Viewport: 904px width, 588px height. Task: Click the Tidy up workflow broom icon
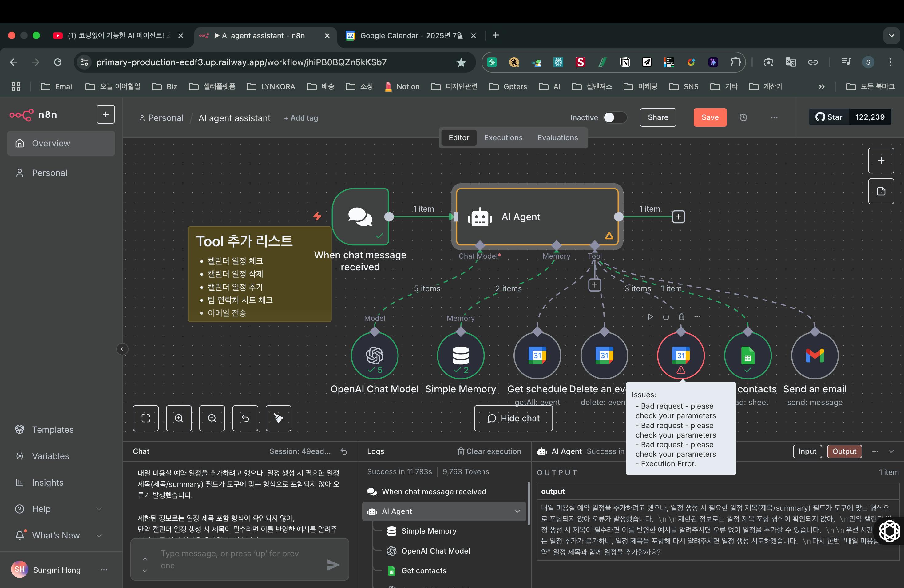278,418
